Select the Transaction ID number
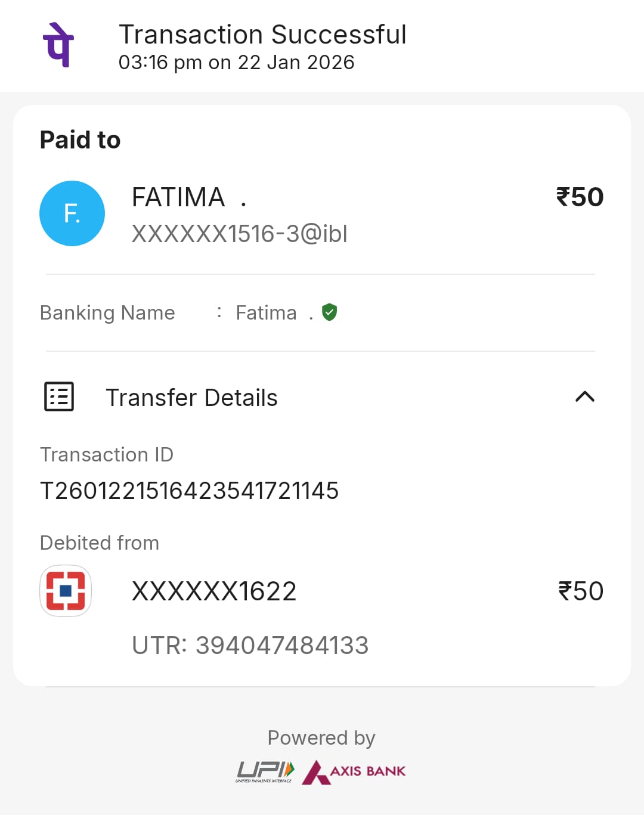 pyautogui.click(x=189, y=491)
